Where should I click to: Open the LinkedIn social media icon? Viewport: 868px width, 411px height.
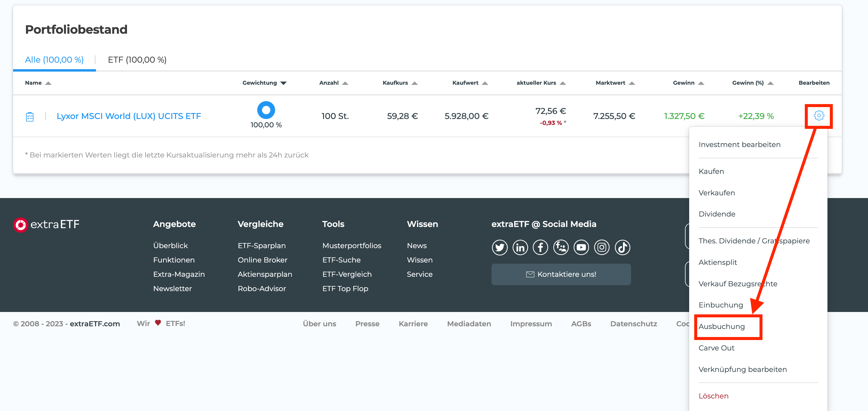520,248
